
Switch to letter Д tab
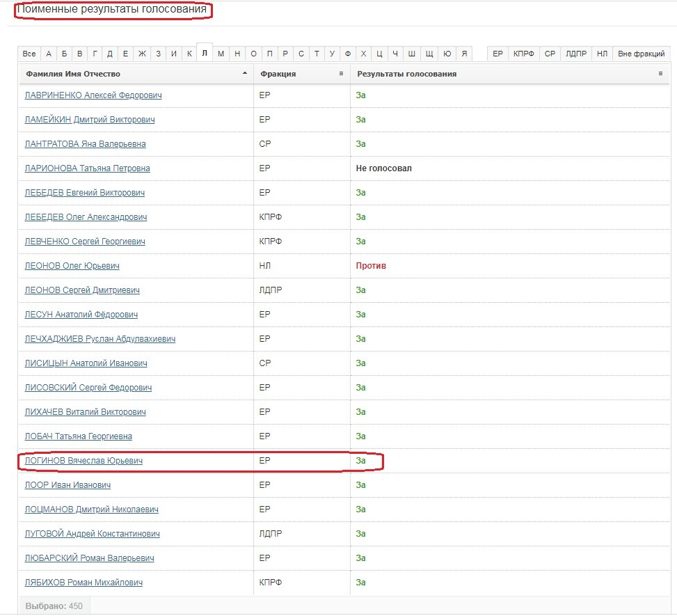[x=110, y=54]
